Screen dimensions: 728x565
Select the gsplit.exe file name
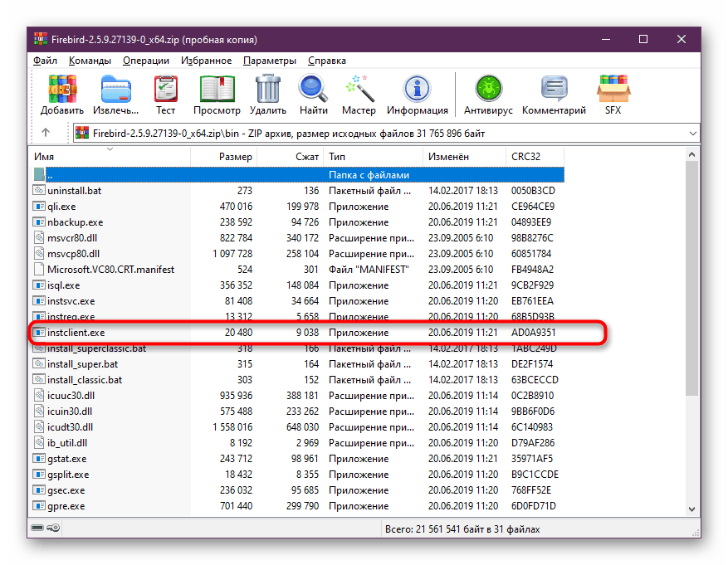[68, 475]
